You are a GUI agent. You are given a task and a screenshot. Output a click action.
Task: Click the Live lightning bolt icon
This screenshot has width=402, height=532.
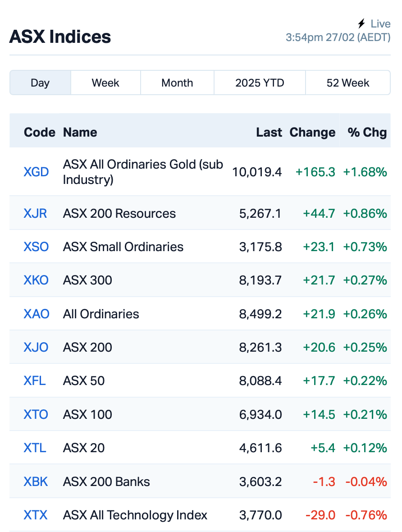pyautogui.click(x=361, y=24)
